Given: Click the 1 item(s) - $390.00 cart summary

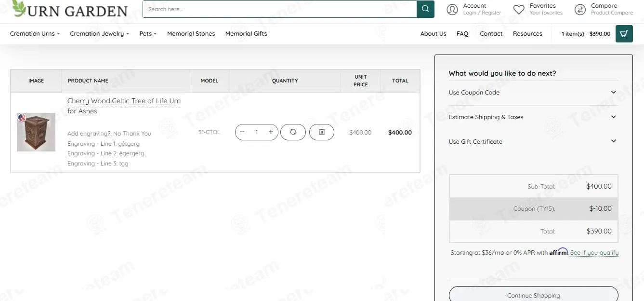Looking at the screenshot, I should (x=586, y=34).
